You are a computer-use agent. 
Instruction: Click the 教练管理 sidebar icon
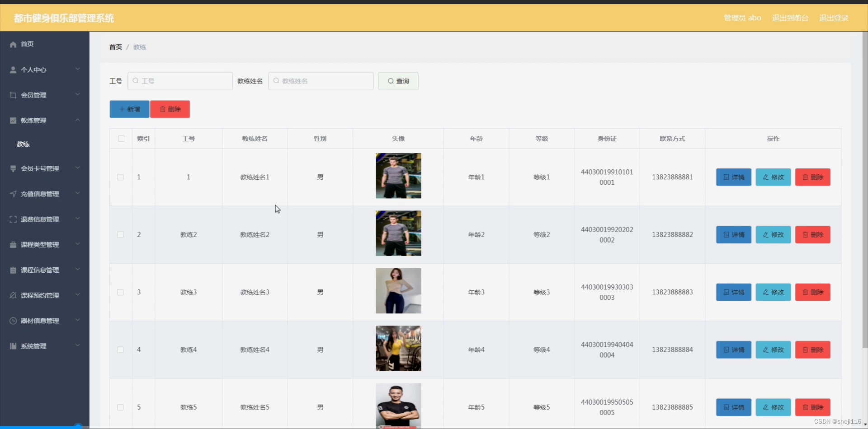[12, 120]
